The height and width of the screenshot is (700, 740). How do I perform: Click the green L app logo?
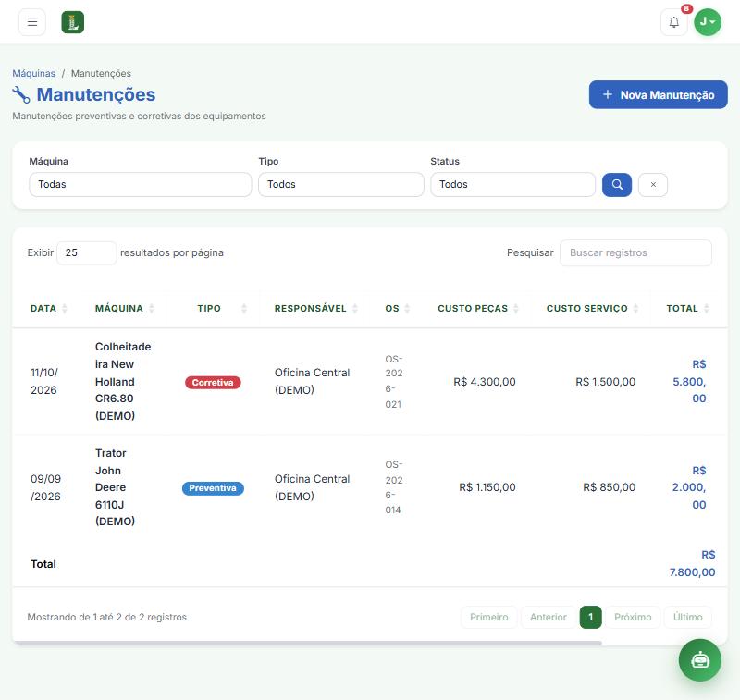point(73,22)
